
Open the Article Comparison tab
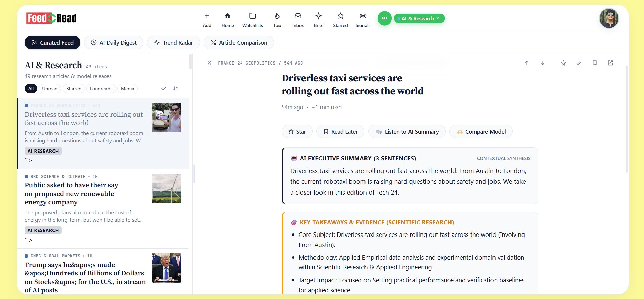tap(239, 43)
